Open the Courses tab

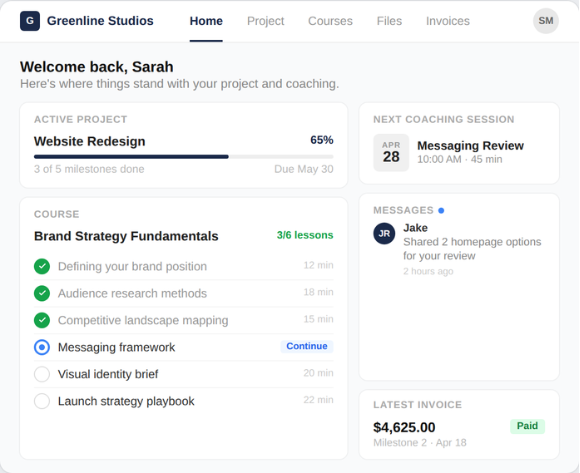[330, 21]
